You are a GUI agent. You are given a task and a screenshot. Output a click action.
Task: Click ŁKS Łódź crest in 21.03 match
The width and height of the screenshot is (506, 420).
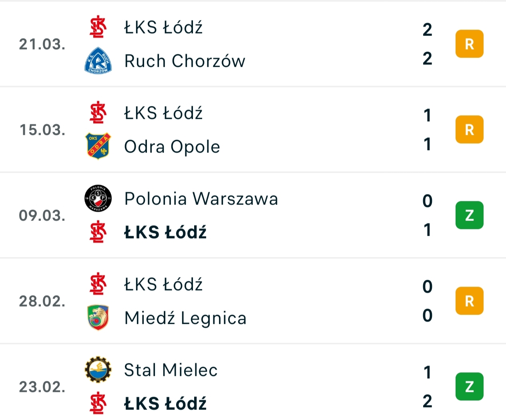(98, 27)
